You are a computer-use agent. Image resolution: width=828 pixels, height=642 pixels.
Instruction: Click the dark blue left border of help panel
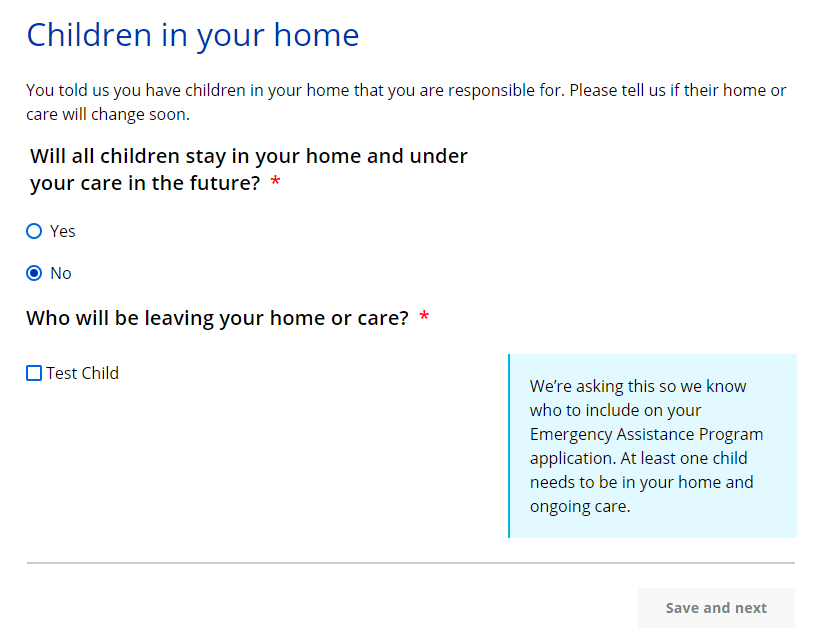(509, 445)
